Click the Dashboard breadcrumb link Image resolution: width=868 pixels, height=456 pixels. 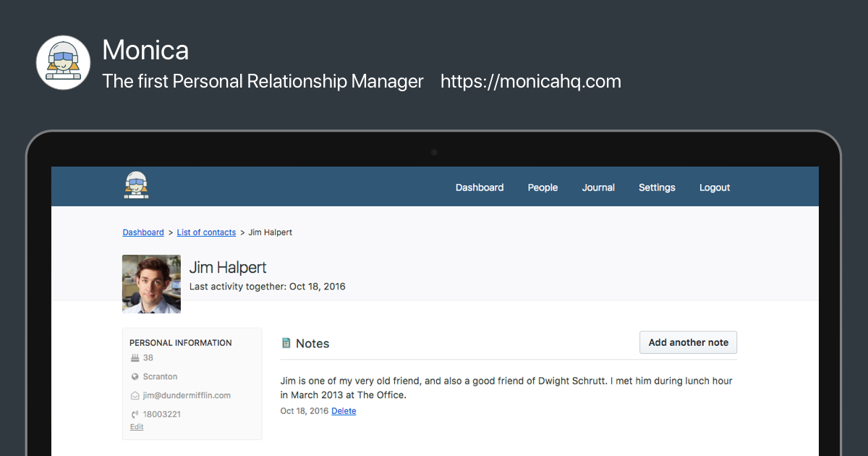(x=143, y=232)
